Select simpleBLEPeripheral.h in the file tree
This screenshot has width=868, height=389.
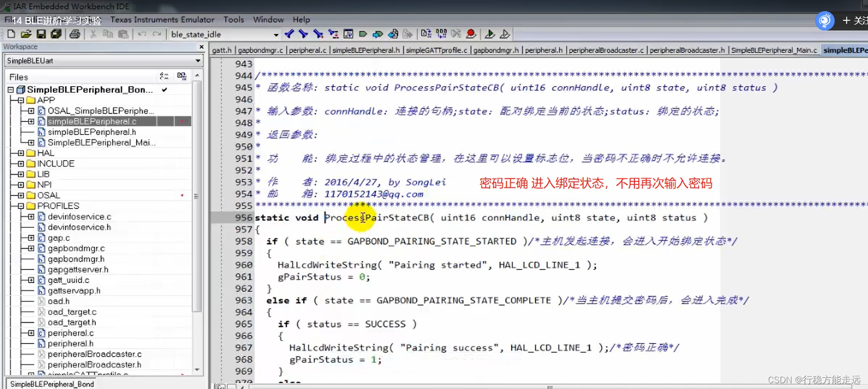pos(92,132)
